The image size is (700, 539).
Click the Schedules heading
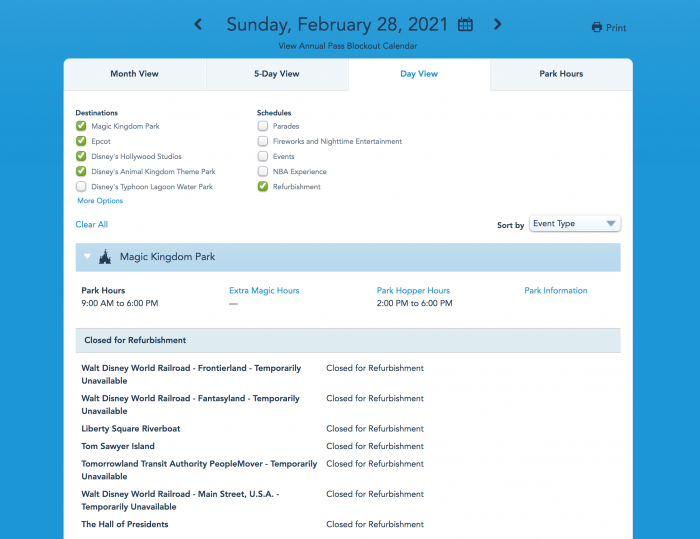(274, 113)
